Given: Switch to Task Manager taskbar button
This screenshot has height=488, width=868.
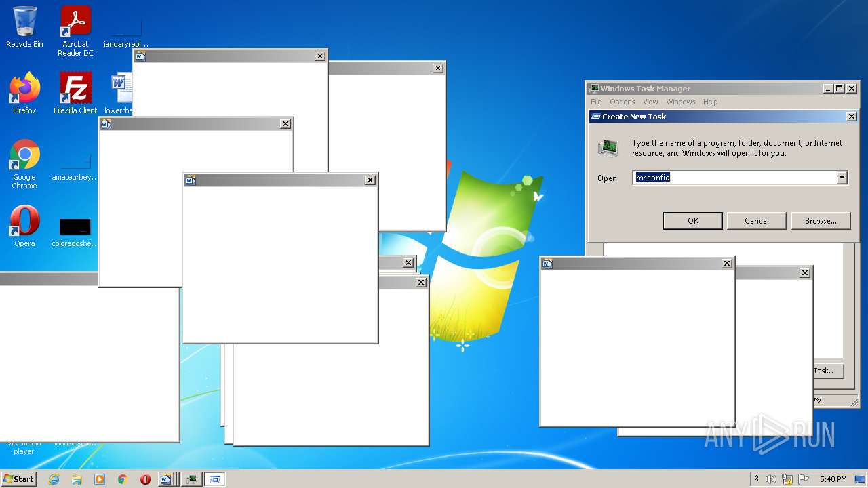Looking at the screenshot, I should [x=192, y=479].
